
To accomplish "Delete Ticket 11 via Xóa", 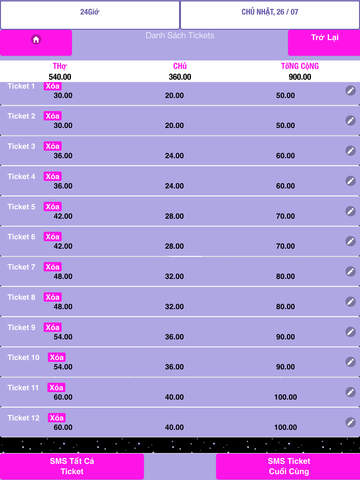I will [56, 387].
